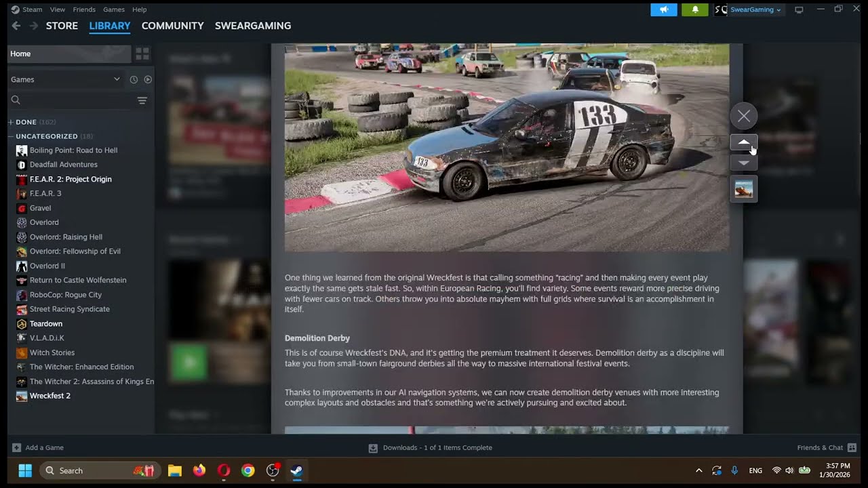Image resolution: width=868 pixels, height=488 pixels.
Task: Click the drifting car number 133 screenshot
Action: pyautogui.click(x=507, y=148)
